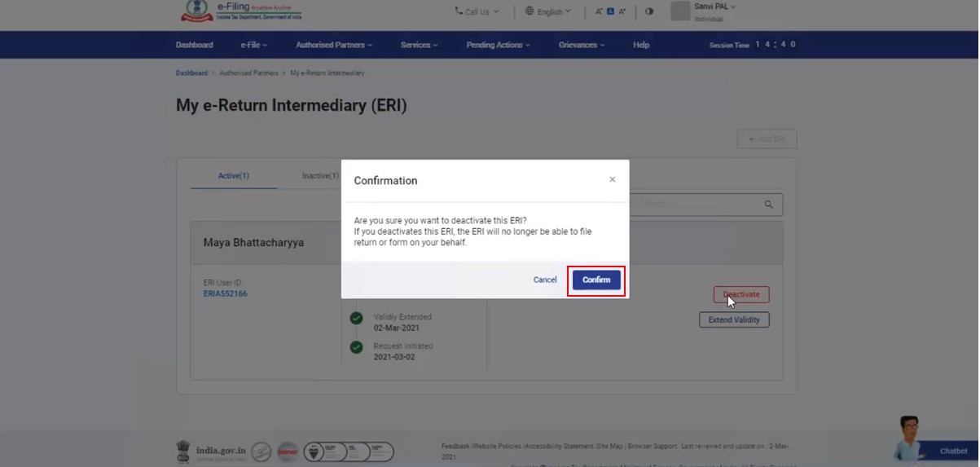The width and height of the screenshot is (980, 467).
Task: Reset to default font size A icon
Action: pos(611,11)
